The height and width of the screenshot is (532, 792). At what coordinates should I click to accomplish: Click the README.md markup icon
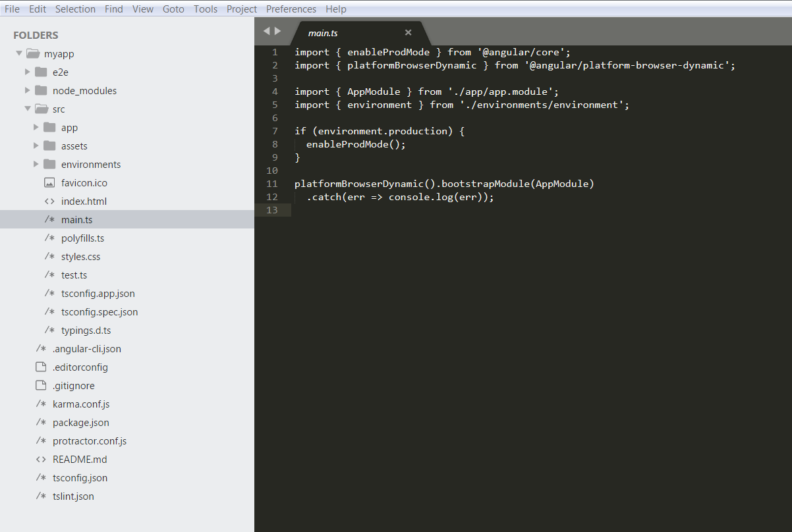(x=41, y=459)
